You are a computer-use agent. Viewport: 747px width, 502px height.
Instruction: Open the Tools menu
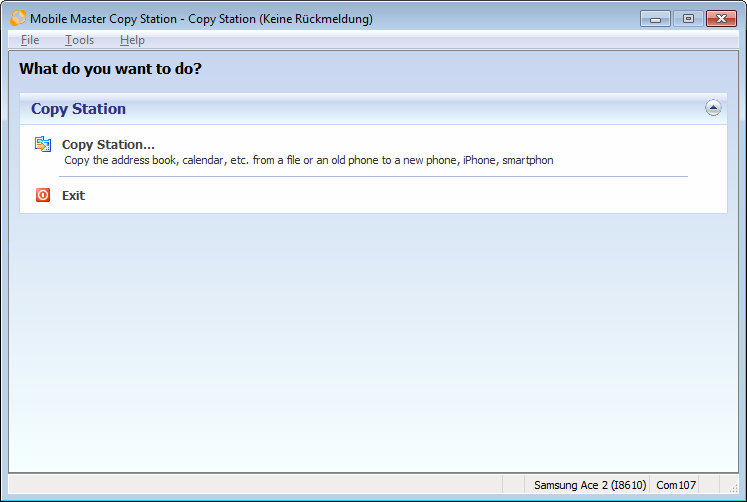[x=80, y=40]
